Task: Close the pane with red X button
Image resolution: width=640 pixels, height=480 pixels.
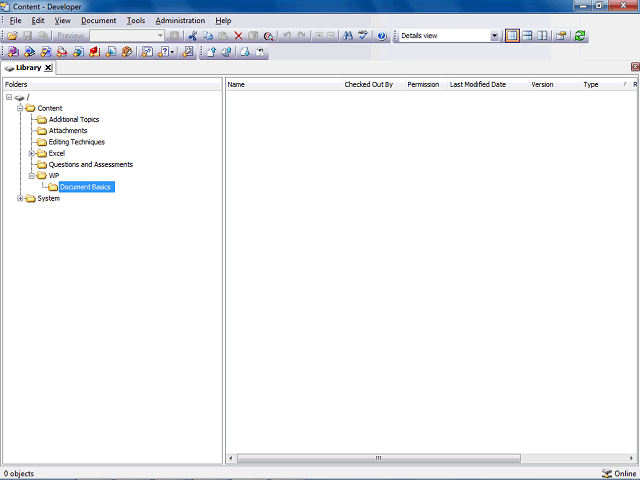Action: pos(635,67)
